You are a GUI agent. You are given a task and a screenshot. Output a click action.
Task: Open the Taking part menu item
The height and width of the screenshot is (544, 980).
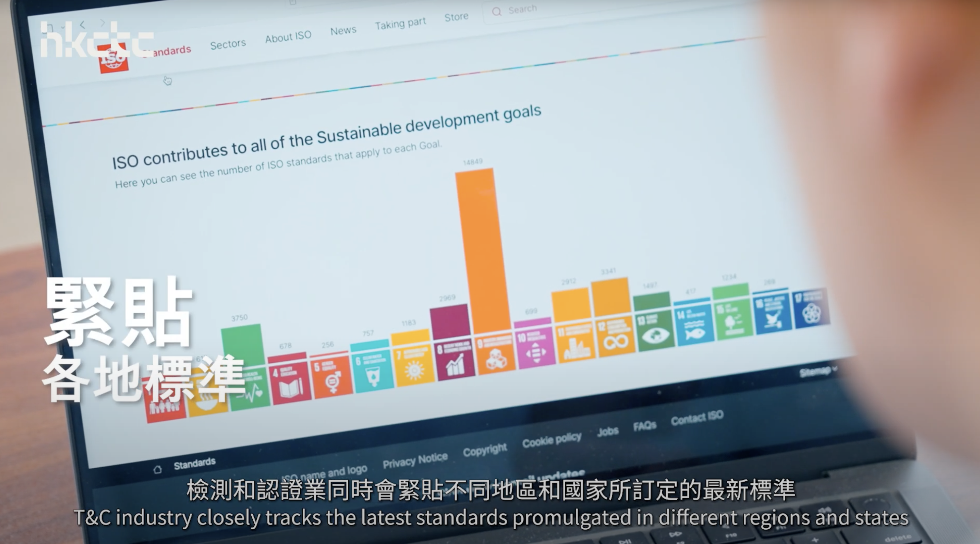400,24
